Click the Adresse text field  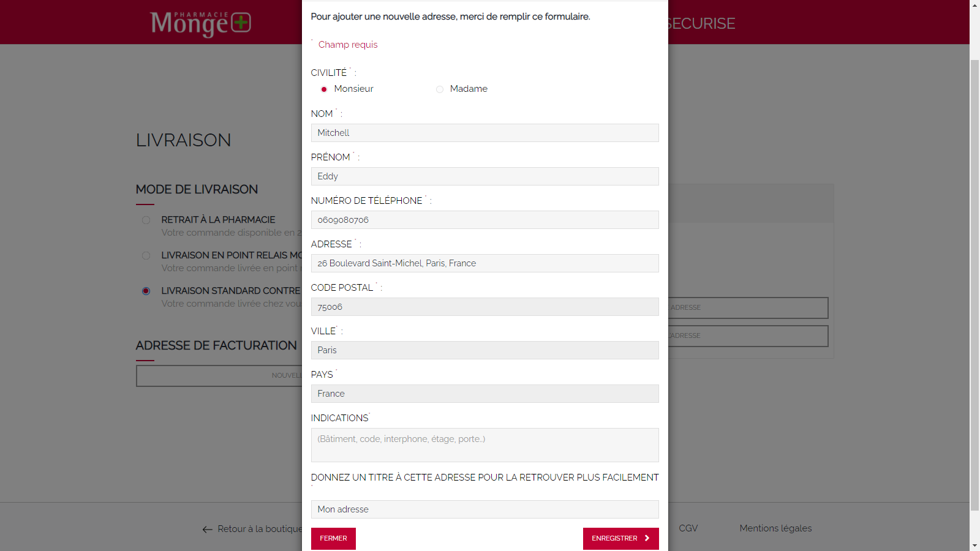(484, 263)
